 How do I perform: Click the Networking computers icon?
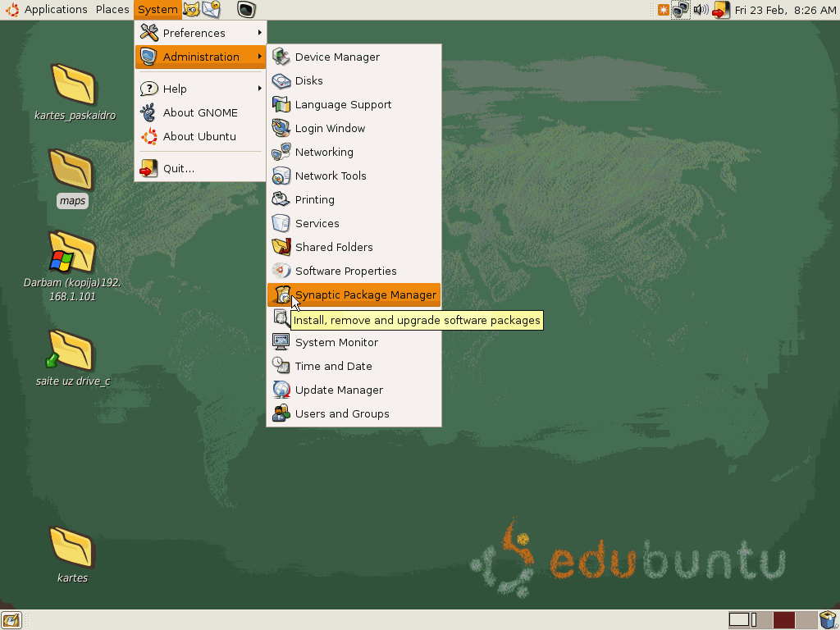tap(281, 152)
